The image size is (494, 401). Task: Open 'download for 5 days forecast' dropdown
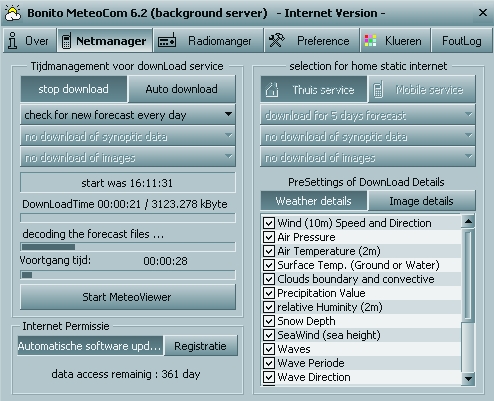tap(368, 115)
